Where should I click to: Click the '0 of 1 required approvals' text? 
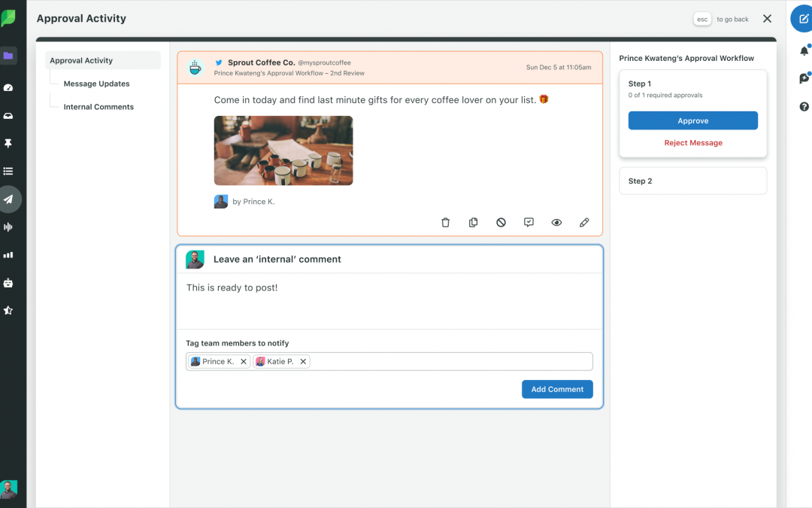pyautogui.click(x=665, y=96)
